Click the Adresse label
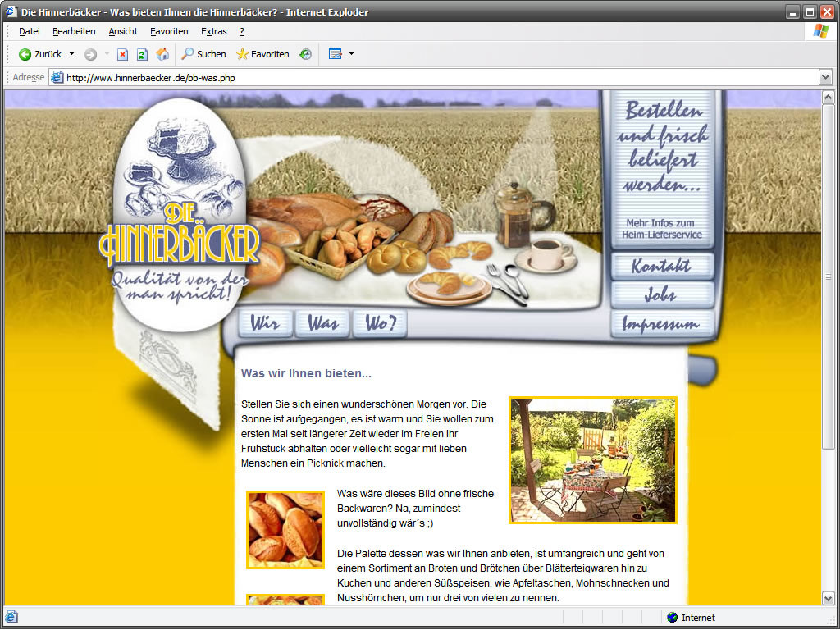The width and height of the screenshot is (840, 630). (29, 78)
